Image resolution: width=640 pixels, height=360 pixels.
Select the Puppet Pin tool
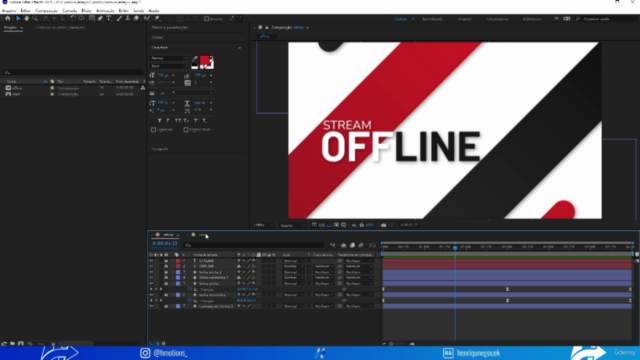157,18
